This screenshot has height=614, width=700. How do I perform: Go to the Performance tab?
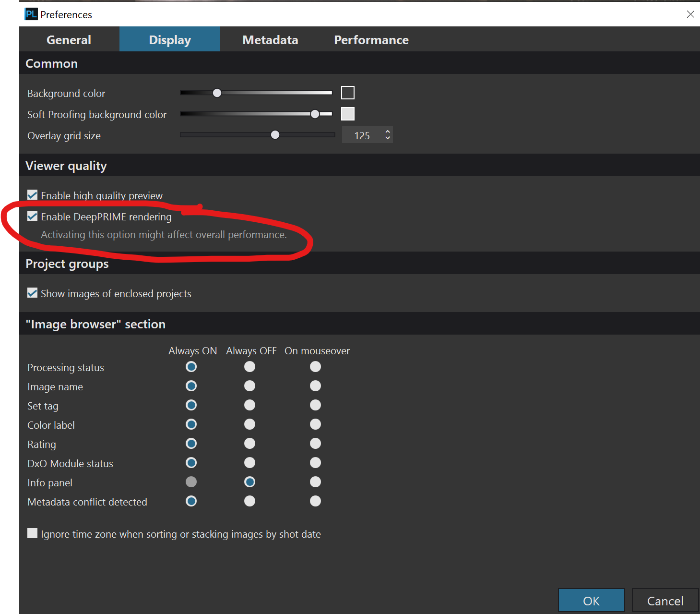click(x=371, y=40)
